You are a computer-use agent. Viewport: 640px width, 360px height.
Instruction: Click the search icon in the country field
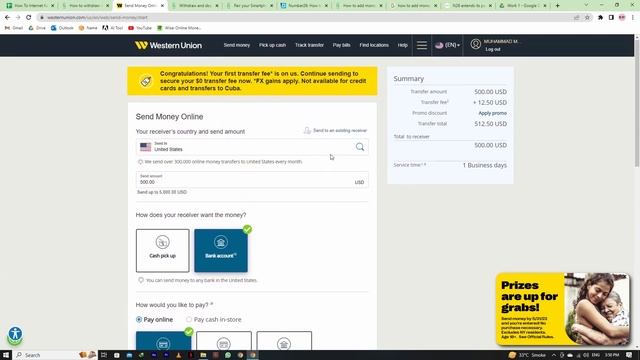point(360,147)
